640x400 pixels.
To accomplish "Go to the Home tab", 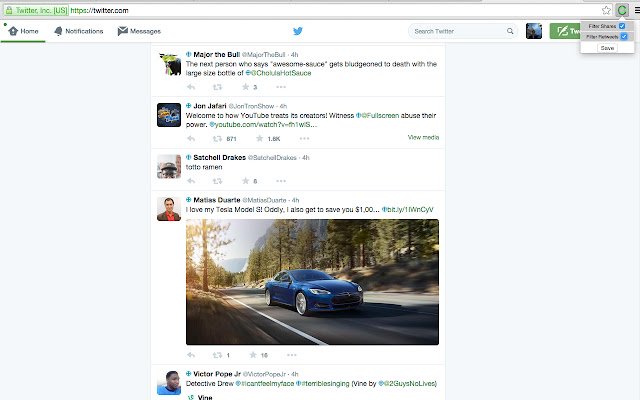I will click(23, 31).
